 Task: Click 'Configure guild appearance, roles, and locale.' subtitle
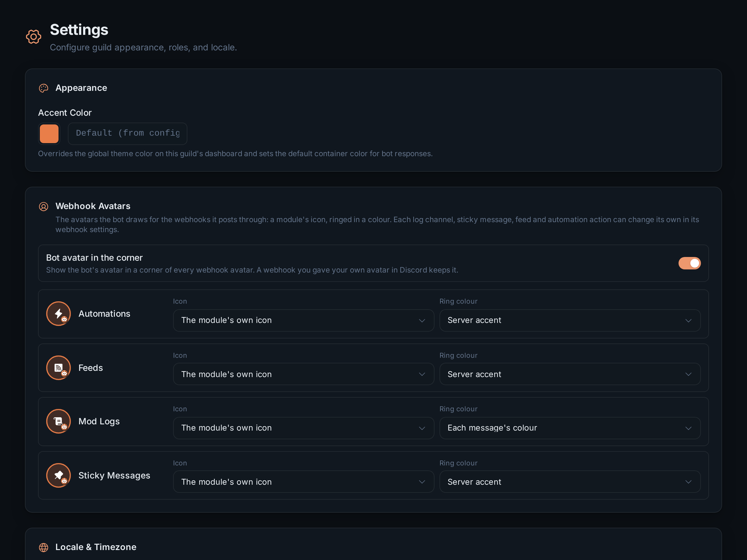(x=143, y=48)
